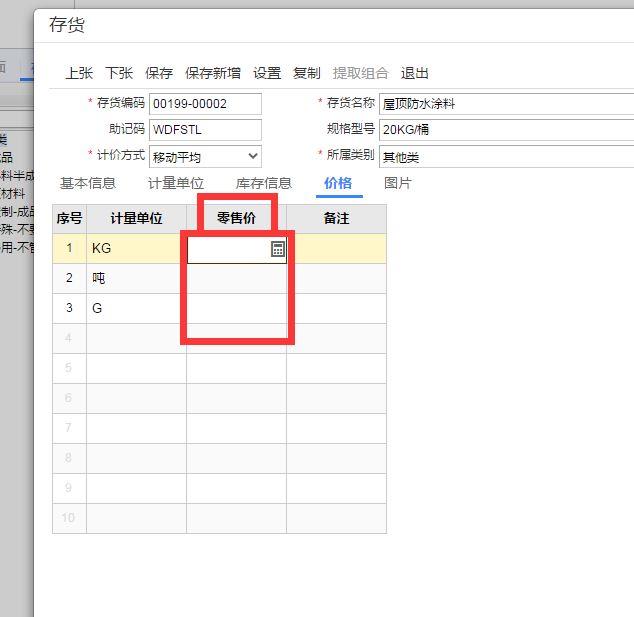Click the 零售价 cell in 吨 row
634x617 pixels.
click(x=237, y=278)
